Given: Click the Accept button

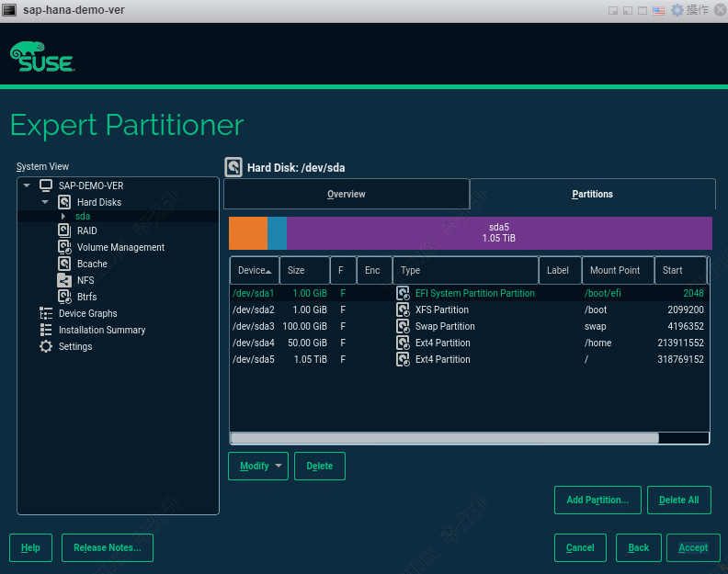Looking at the screenshot, I should click(693, 547).
